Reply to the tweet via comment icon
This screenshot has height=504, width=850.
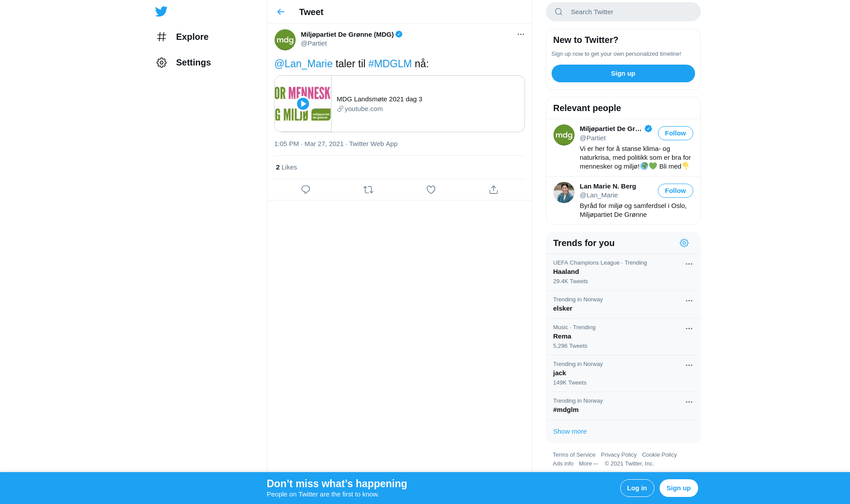point(305,190)
